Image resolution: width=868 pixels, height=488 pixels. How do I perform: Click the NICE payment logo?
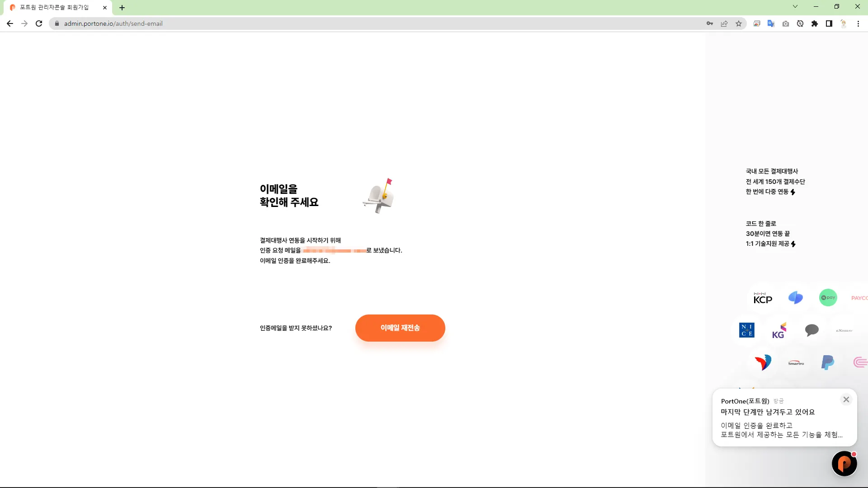pyautogui.click(x=746, y=330)
